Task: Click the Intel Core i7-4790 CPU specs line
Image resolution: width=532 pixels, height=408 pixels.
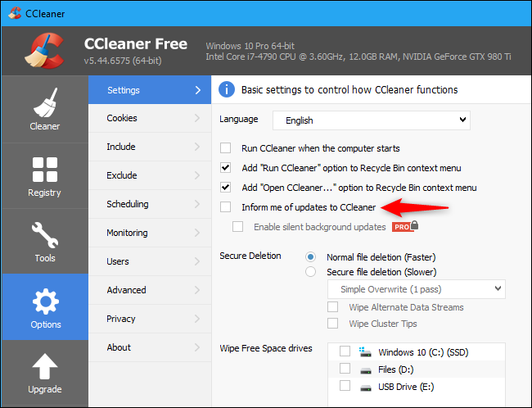Action: [358, 57]
